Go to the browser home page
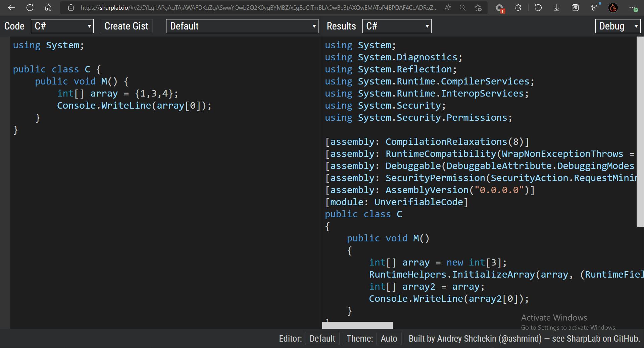 coord(48,8)
